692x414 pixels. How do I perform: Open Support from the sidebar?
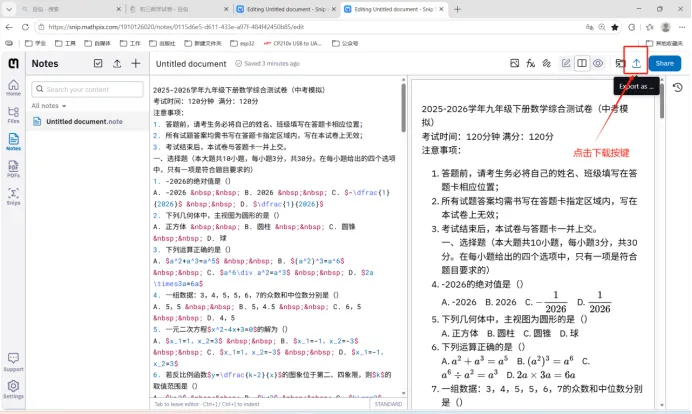tap(13, 362)
